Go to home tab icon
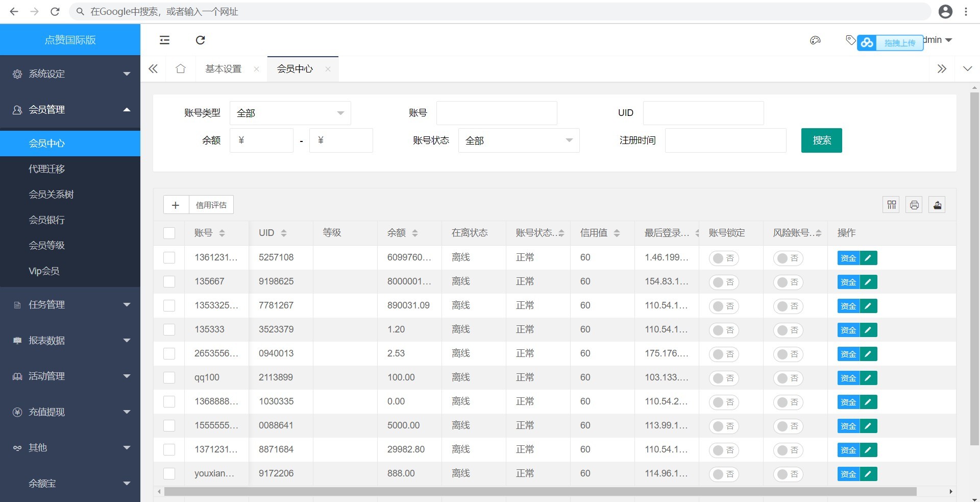Viewport: 980px width, 502px height. click(x=180, y=68)
